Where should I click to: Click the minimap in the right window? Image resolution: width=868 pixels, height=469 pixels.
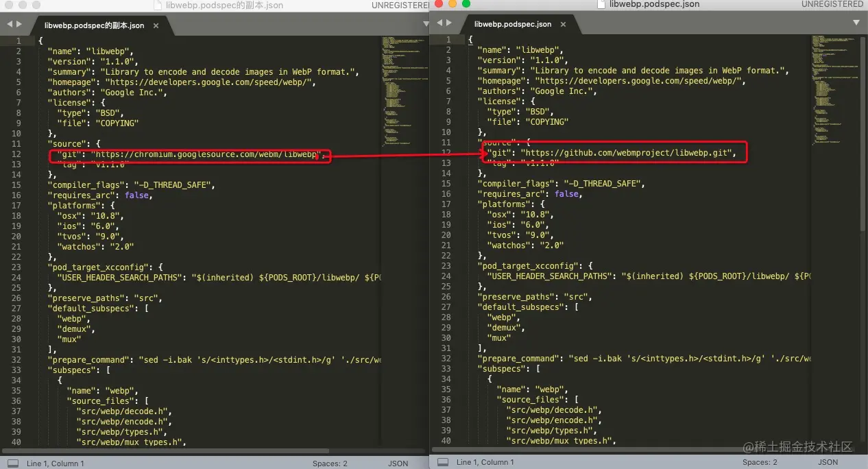(x=833, y=90)
